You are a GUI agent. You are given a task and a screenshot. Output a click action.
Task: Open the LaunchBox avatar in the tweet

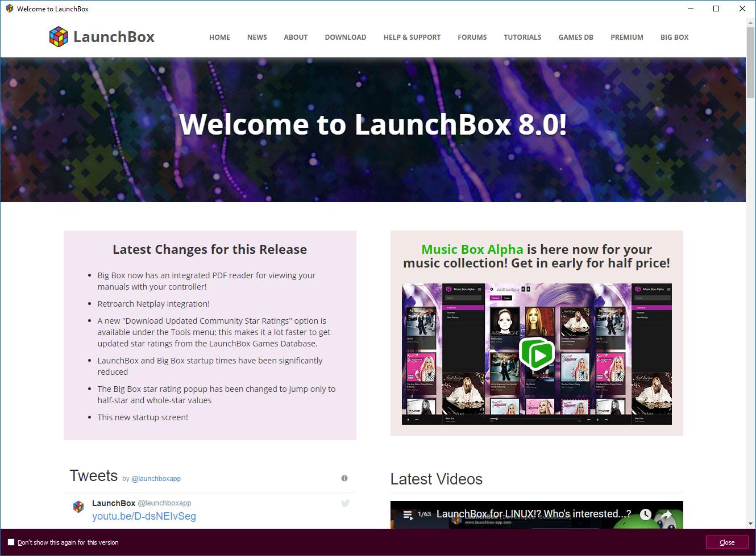pyautogui.click(x=78, y=507)
